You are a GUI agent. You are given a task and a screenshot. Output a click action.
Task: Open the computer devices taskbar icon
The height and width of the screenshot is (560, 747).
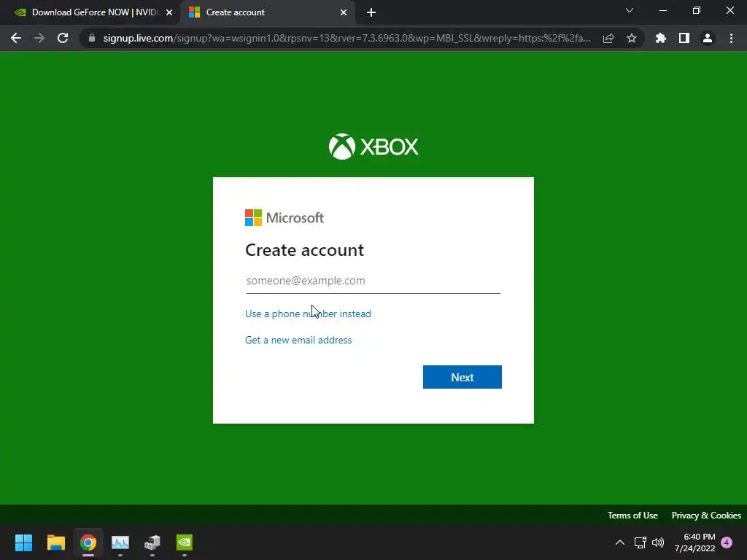[x=152, y=542]
